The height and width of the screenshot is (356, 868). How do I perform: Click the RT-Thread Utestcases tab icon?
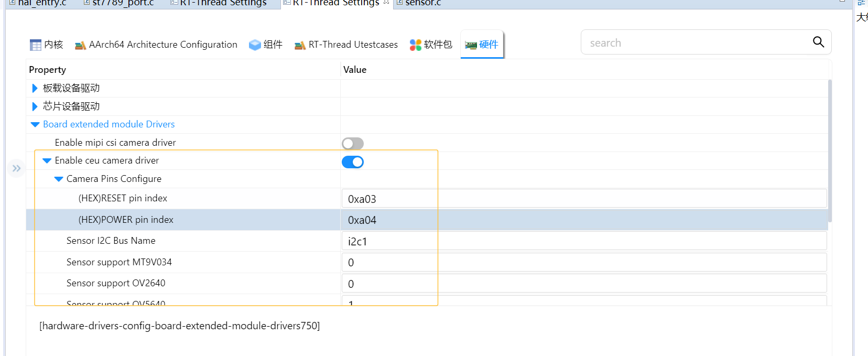point(300,46)
